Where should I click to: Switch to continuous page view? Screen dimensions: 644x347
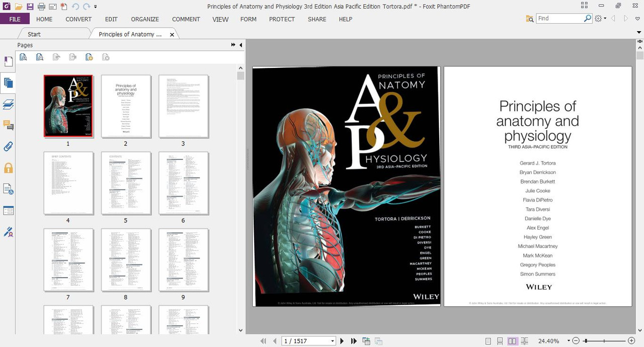[500, 341]
